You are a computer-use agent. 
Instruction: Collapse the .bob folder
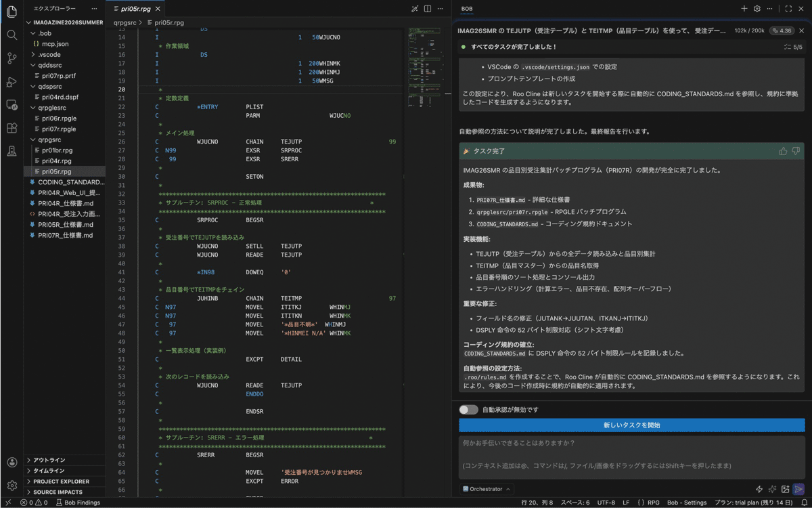64,33
